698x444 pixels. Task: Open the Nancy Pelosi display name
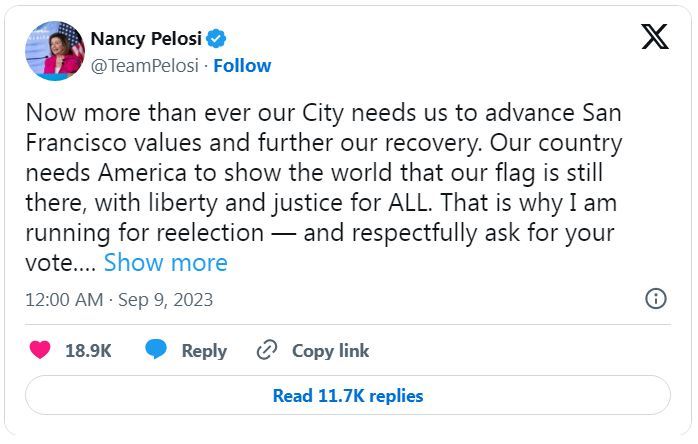(146, 39)
